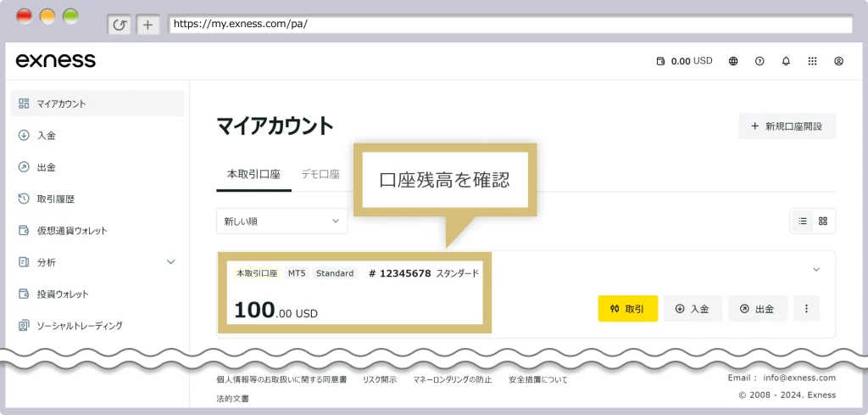Open a new browser tab with plus
868x415 pixels.
[x=147, y=25]
